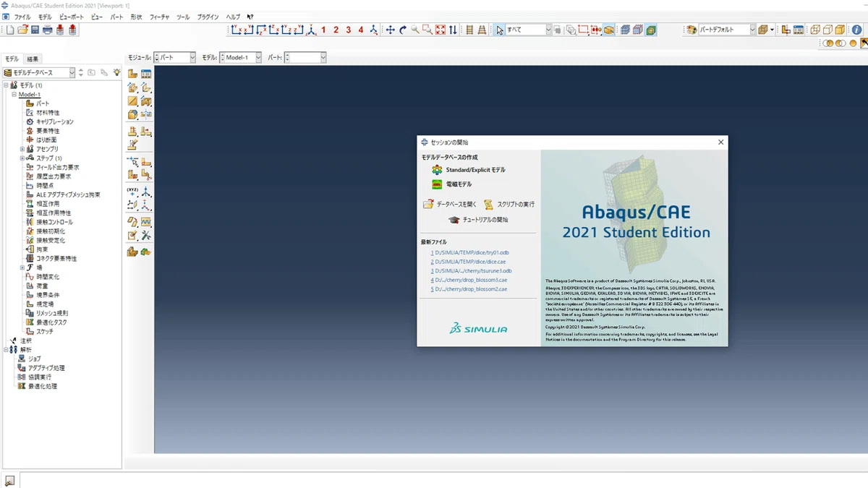This screenshot has width=868, height=488.
Task: Select the Rotate View tool
Action: tap(403, 30)
